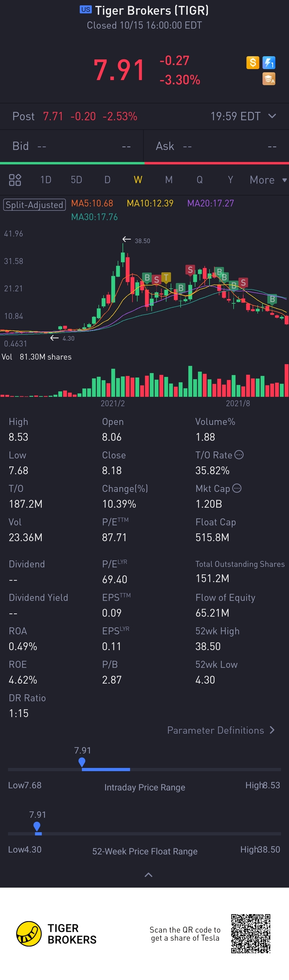Toggle the Split-Adjusted chart option

[34, 205]
